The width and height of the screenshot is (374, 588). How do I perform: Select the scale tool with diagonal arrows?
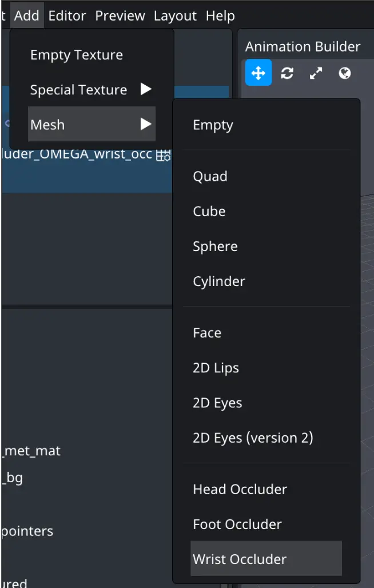[x=316, y=73]
